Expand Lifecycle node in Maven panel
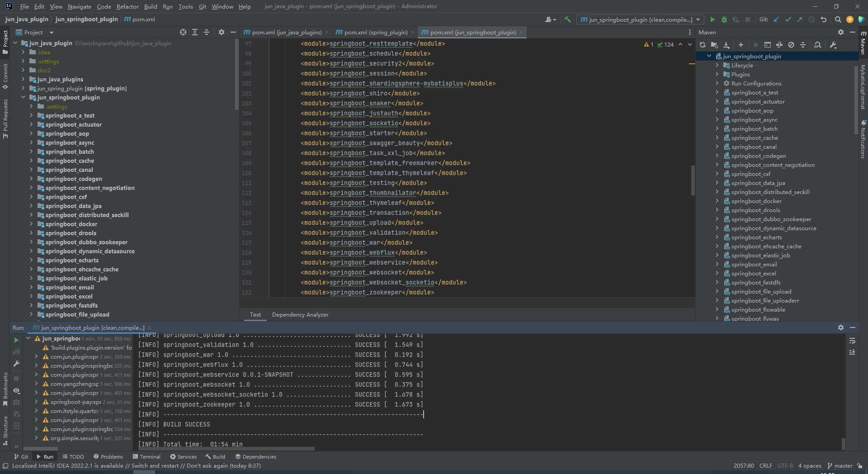This screenshot has height=474, width=868. 717,65
